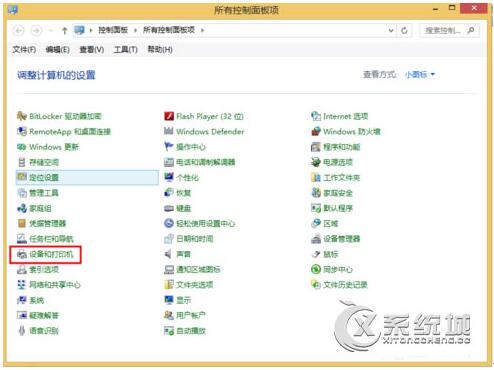
Task: Open the 管理工具 icon
Action: point(22,193)
